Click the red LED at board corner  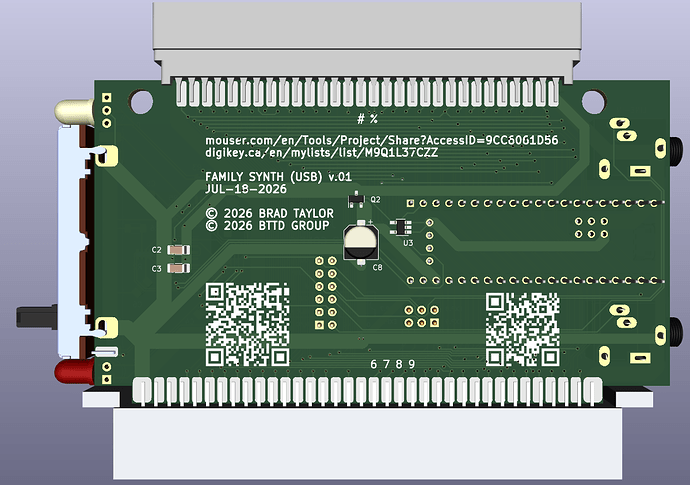pyautogui.click(x=74, y=371)
